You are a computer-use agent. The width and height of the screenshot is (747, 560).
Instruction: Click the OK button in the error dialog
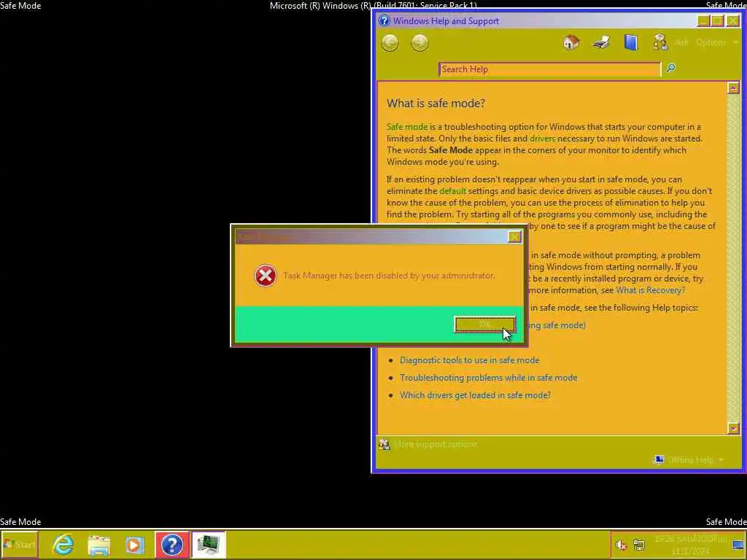[484, 324]
